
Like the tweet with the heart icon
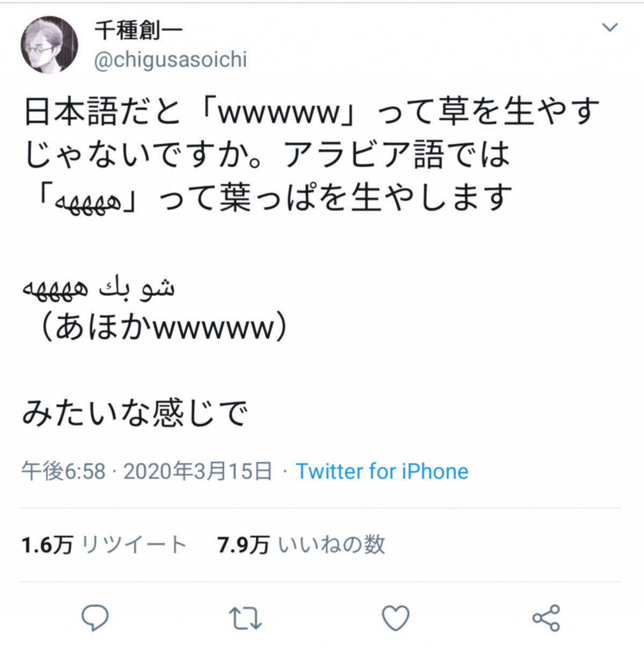[396, 617]
